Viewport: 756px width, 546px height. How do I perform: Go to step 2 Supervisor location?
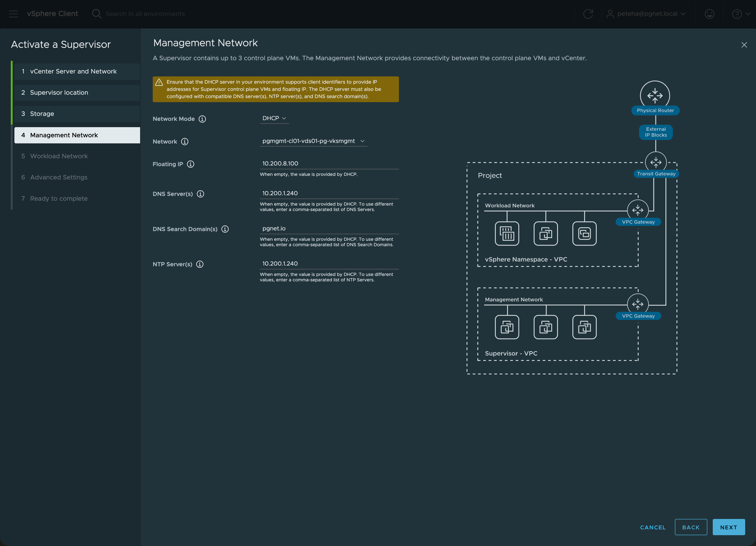click(77, 93)
